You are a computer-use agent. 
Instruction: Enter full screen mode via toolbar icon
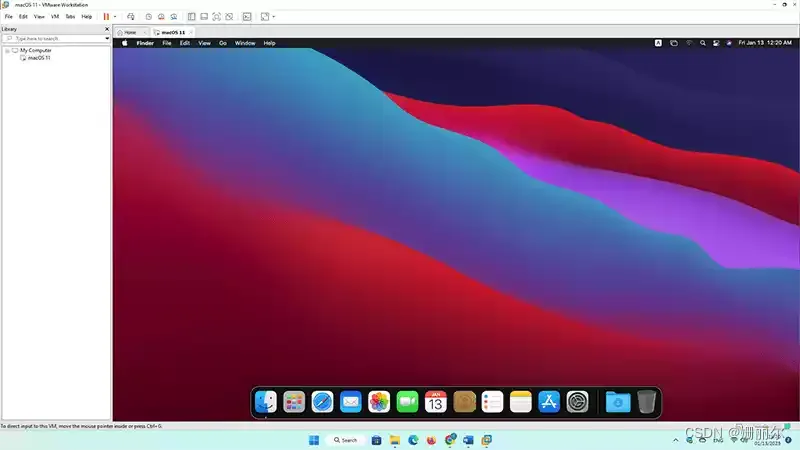(x=217, y=17)
